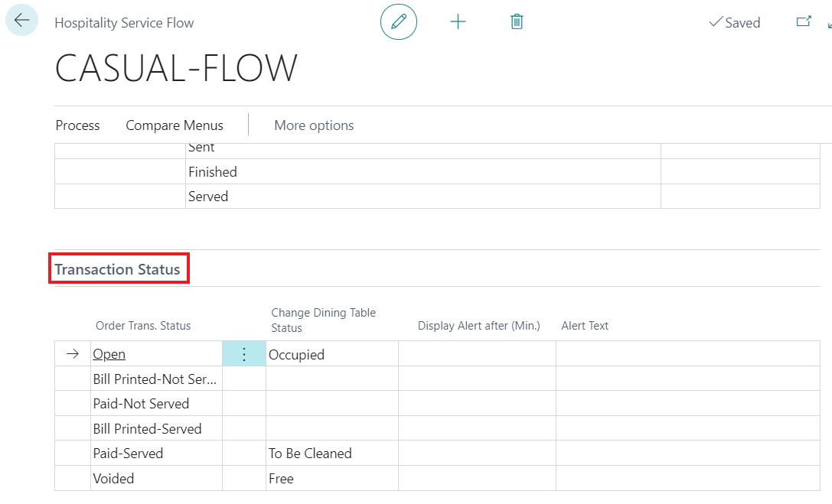Click the Free dining table status cell
Screen dimensions: 832x504
click(331, 479)
